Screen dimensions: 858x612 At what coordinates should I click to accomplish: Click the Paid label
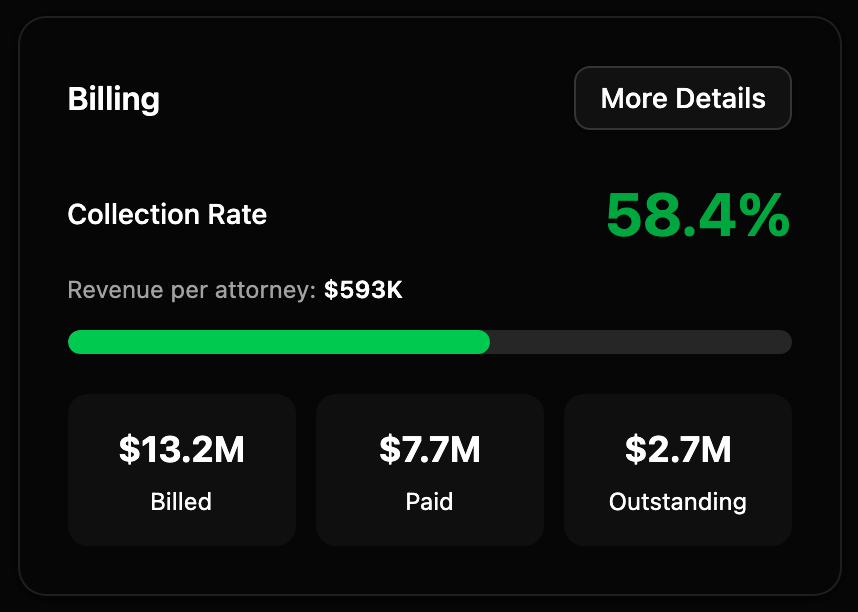click(429, 502)
